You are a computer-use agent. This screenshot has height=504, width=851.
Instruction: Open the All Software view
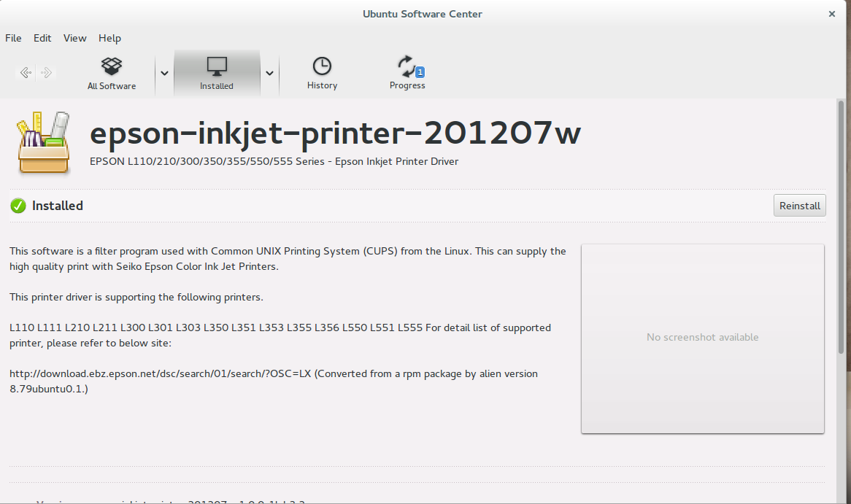(112, 73)
